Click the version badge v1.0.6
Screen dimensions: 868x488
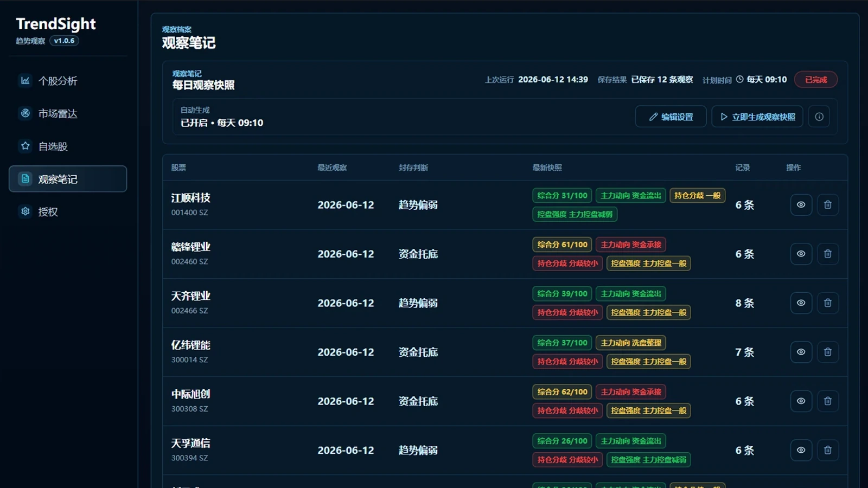[x=64, y=41]
